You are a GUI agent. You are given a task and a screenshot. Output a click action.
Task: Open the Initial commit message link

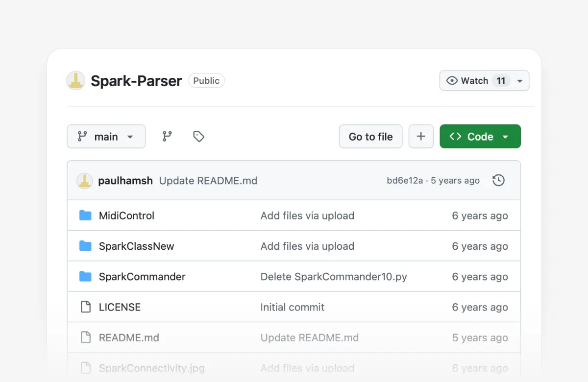click(293, 307)
